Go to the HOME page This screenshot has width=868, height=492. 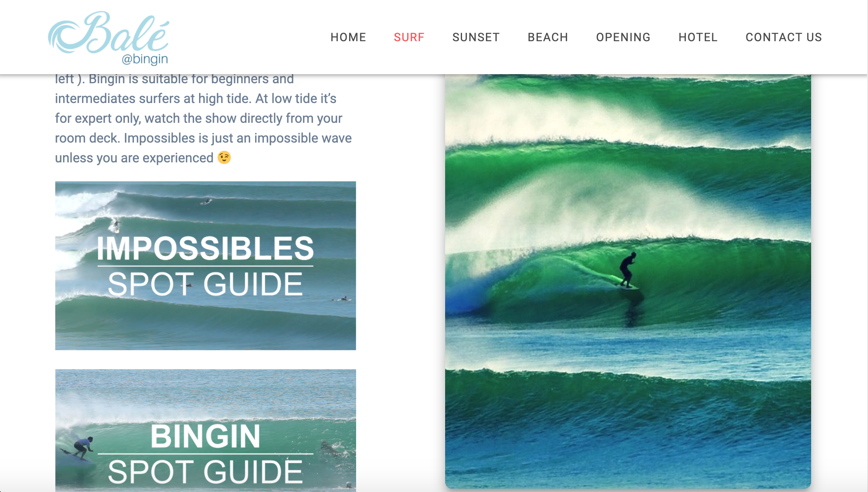point(348,37)
